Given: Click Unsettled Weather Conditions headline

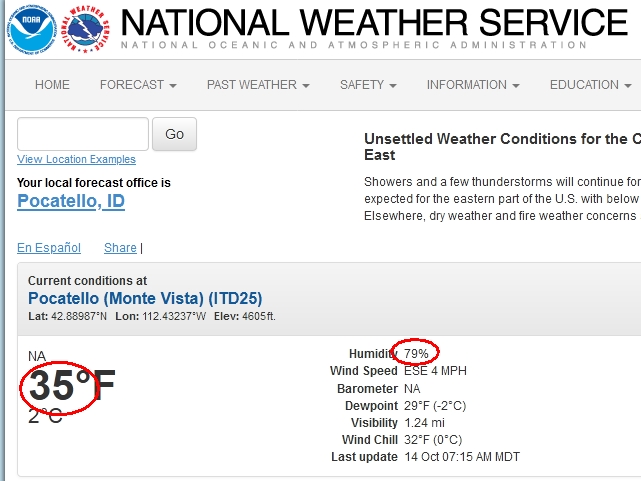Looking at the screenshot, I should (502, 147).
